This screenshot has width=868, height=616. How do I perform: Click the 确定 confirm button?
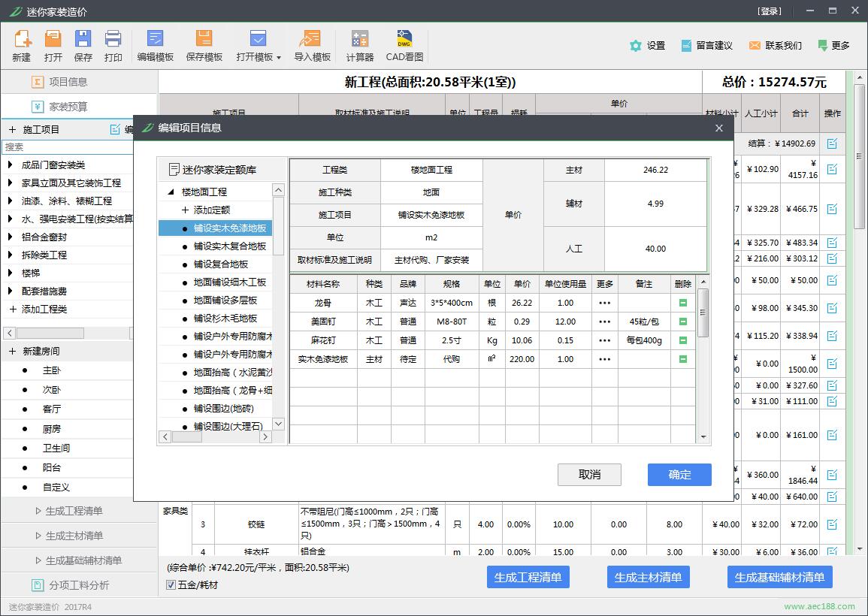(x=679, y=474)
